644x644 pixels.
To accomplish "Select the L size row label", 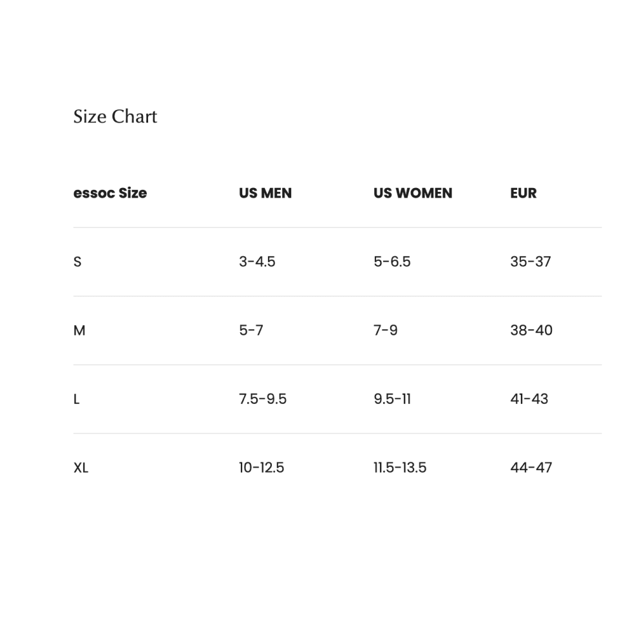I will [x=76, y=399].
